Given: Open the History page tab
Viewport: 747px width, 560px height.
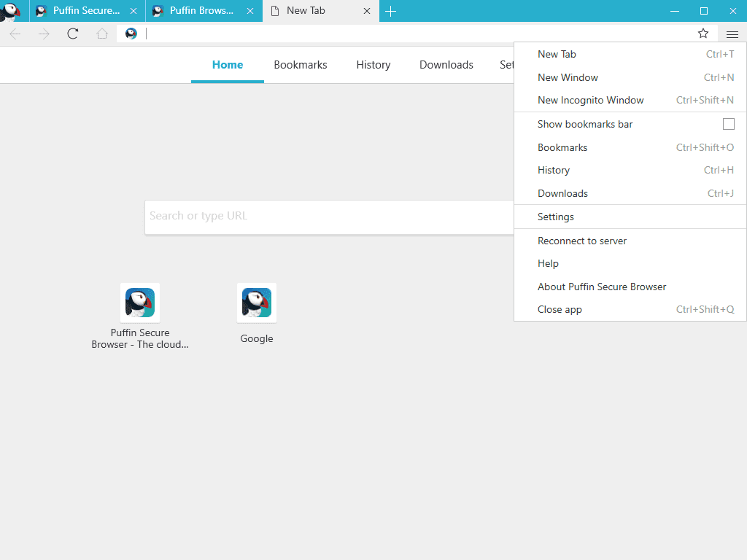Looking at the screenshot, I should pyautogui.click(x=373, y=65).
